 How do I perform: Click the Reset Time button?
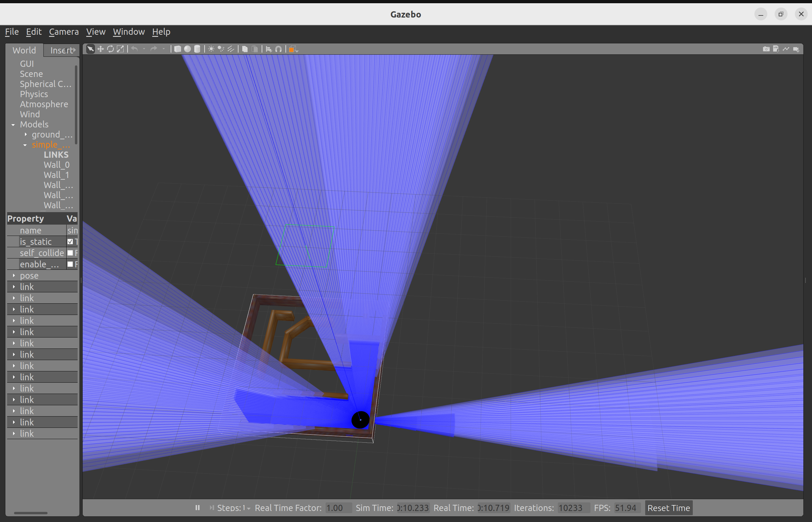668,508
